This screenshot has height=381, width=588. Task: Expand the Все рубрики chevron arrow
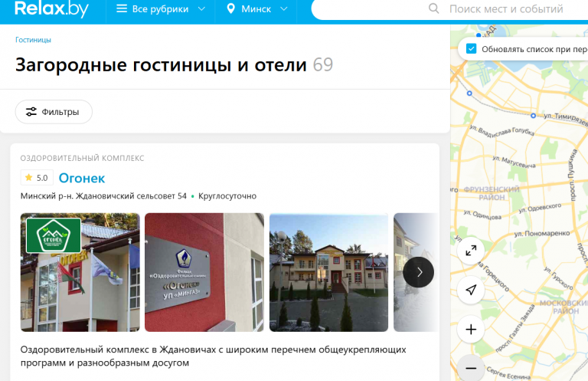[x=201, y=9]
